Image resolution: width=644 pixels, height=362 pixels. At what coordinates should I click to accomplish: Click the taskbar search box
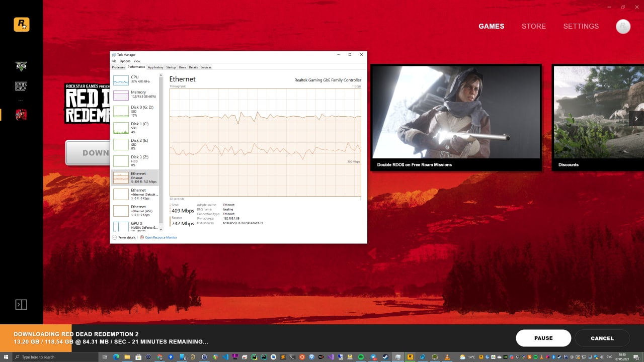(55, 357)
